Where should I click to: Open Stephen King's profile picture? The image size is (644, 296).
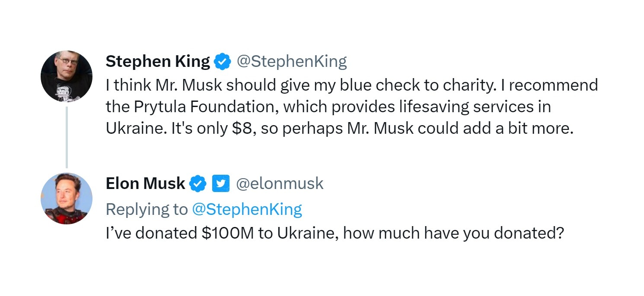coord(66,76)
